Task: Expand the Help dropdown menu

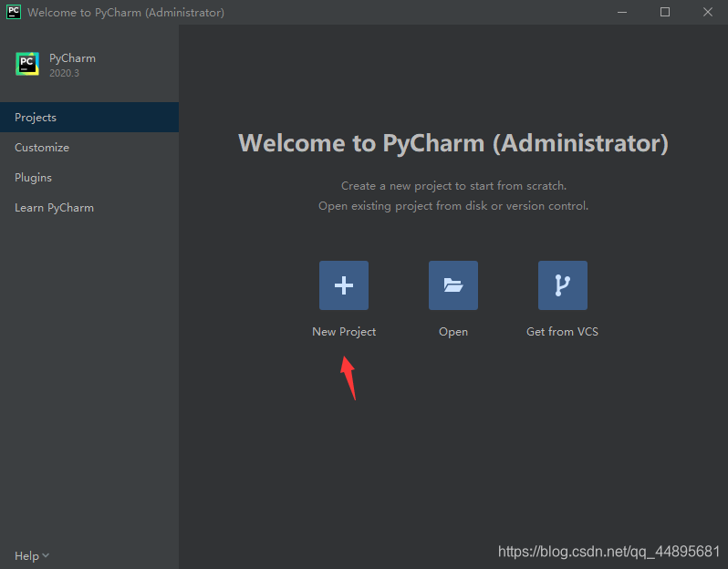Action: (32, 555)
